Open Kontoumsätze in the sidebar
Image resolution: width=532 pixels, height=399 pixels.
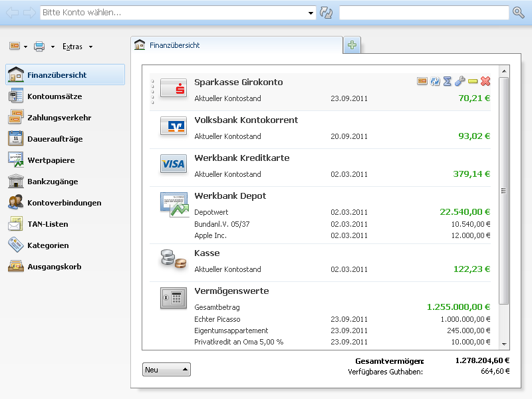pos(55,96)
